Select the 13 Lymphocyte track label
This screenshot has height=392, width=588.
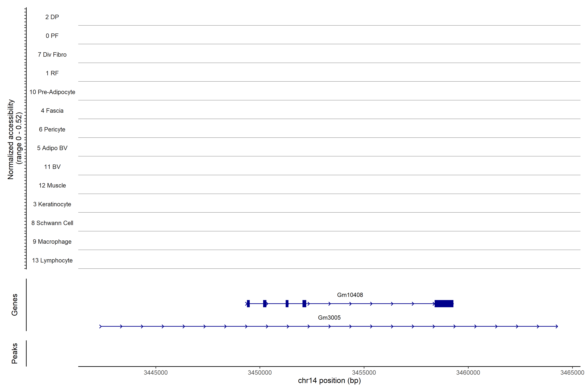pyautogui.click(x=52, y=260)
